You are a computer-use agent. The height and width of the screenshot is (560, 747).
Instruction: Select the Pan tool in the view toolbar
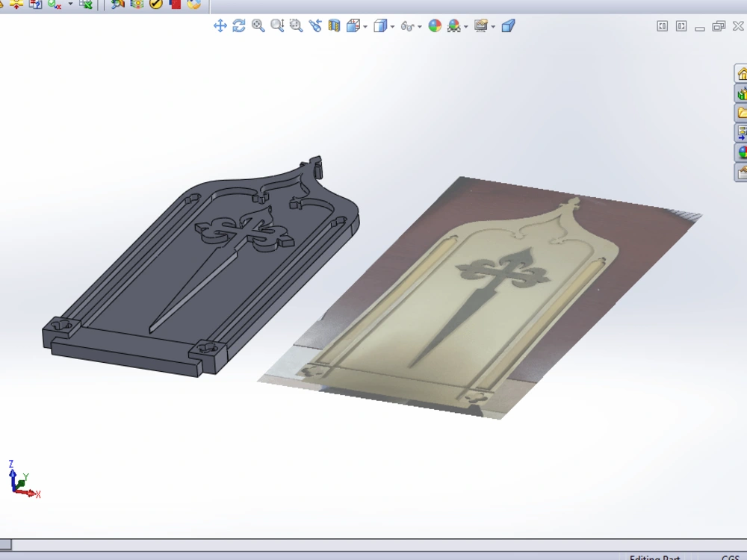(220, 25)
